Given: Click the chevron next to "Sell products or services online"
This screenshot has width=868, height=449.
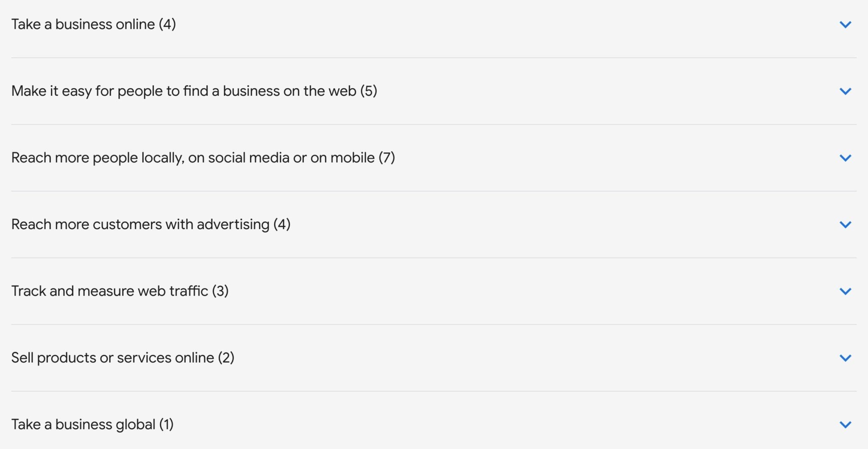Looking at the screenshot, I should click(846, 358).
